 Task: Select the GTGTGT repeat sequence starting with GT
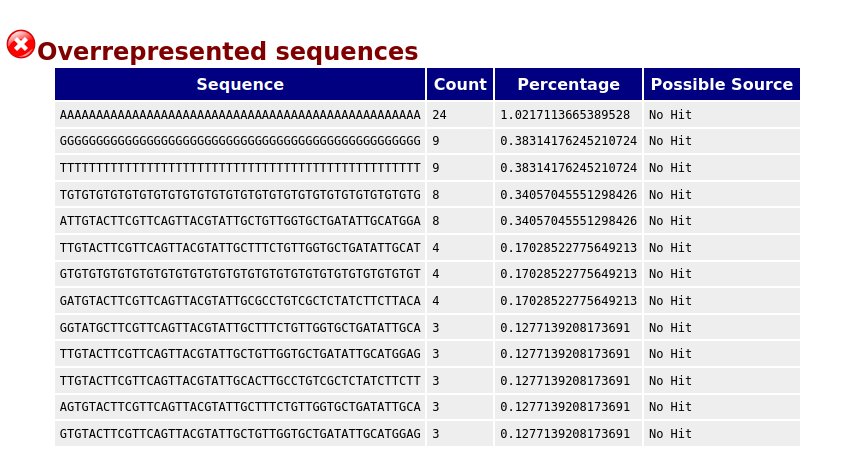(x=240, y=274)
